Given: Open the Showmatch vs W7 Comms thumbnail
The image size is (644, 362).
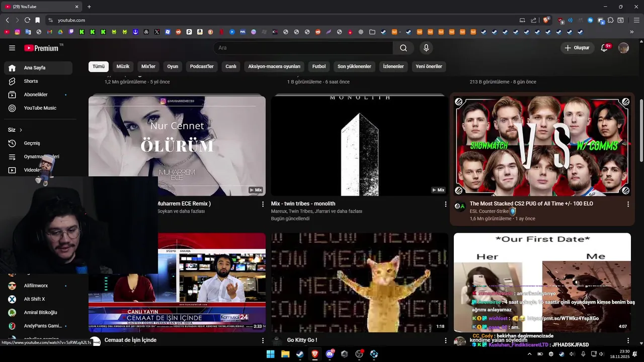Looking at the screenshot, I should (x=542, y=145).
